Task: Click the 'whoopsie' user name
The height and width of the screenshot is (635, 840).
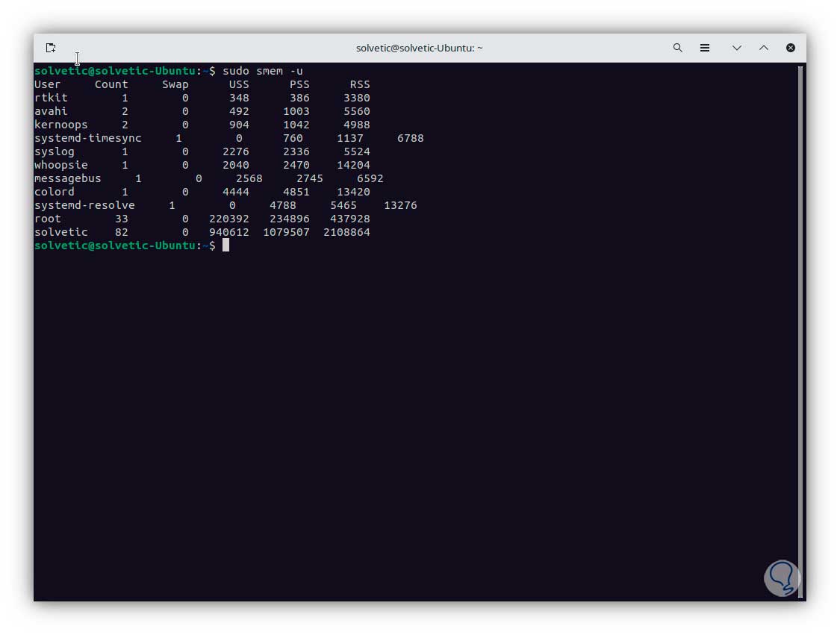Action: point(61,165)
